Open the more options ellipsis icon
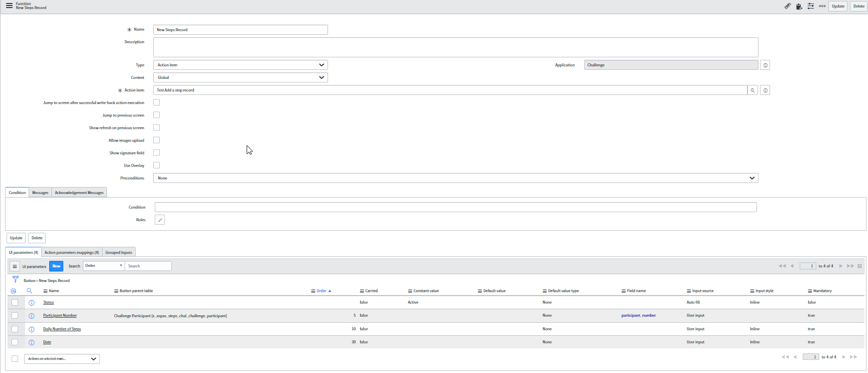This screenshot has height=373, width=868. coord(822,7)
